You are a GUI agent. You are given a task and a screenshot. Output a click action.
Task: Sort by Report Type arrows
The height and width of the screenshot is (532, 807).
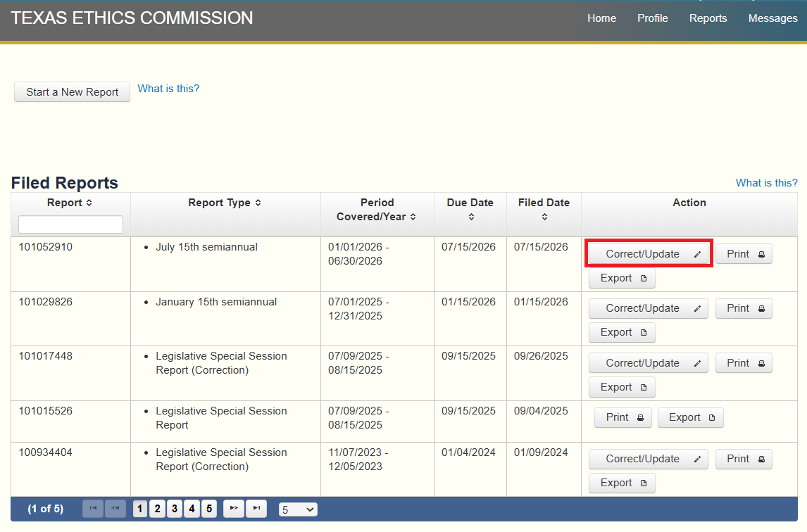pyautogui.click(x=258, y=203)
